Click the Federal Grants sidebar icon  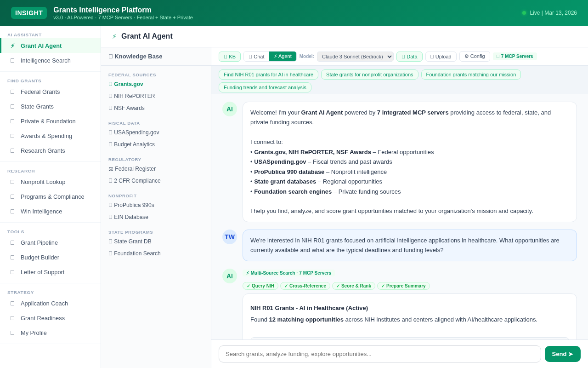coord(12,92)
